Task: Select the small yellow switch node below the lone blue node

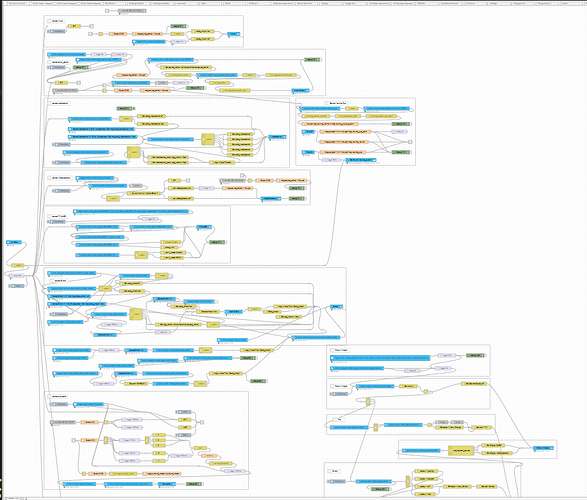Action: [x=18, y=265]
